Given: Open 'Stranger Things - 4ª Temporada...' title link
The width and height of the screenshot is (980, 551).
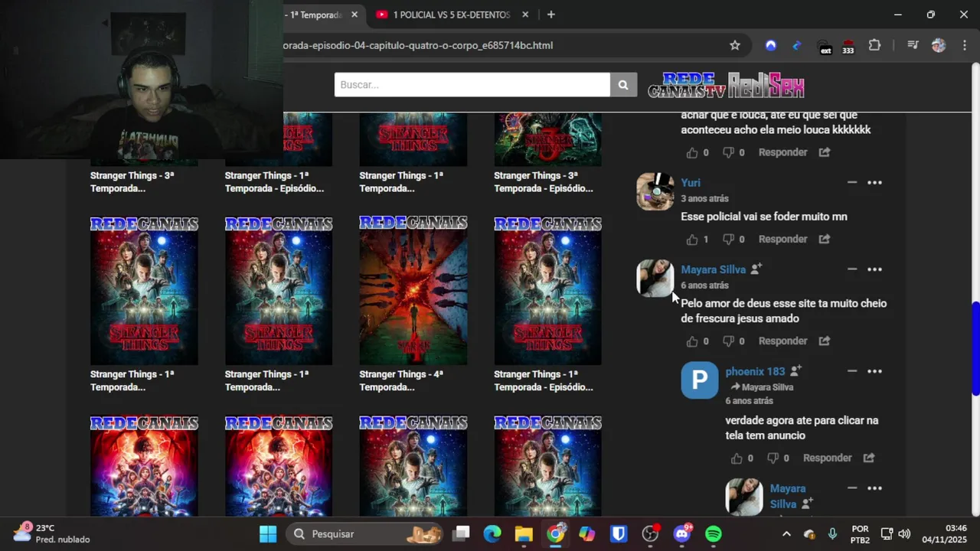Looking at the screenshot, I should pos(401,380).
